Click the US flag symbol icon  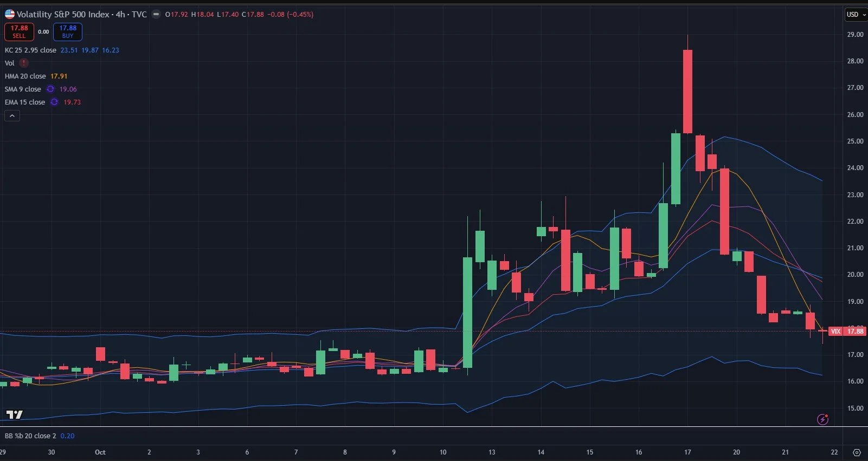coord(10,14)
